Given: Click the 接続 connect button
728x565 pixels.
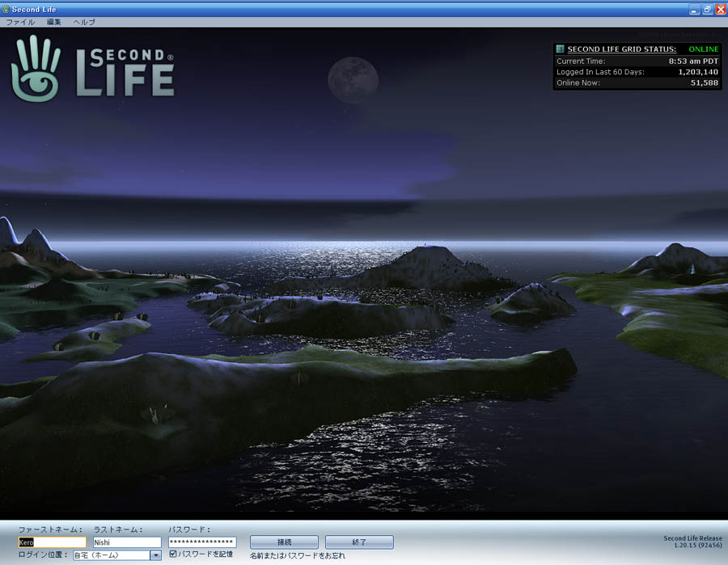Looking at the screenshot, I should click(x=284, y=542).
